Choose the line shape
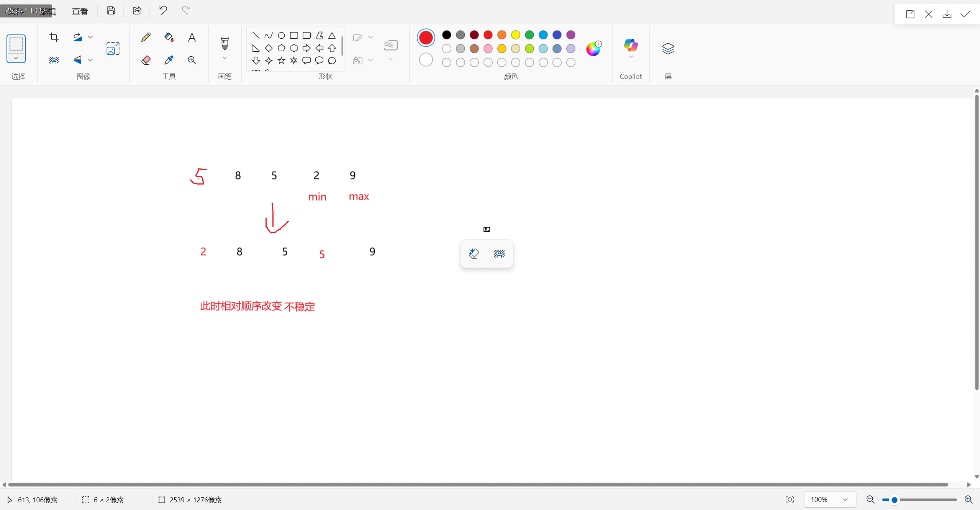This screenshot has width=980, height=510. tap(256, 36)
